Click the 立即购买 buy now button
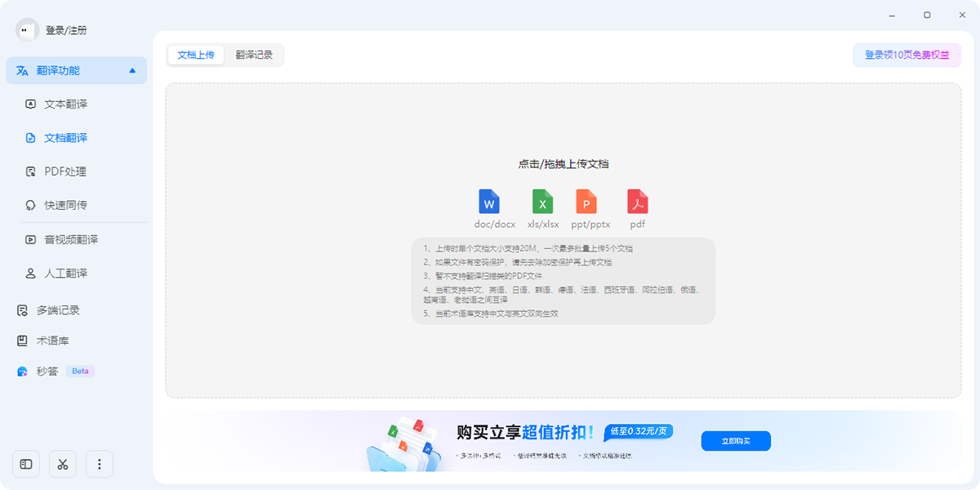 [736, 441]
